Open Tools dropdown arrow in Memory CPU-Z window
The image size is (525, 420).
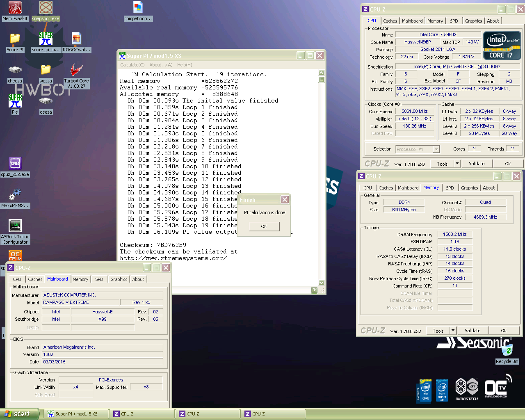pyautogui.click(x=453, y=331)
